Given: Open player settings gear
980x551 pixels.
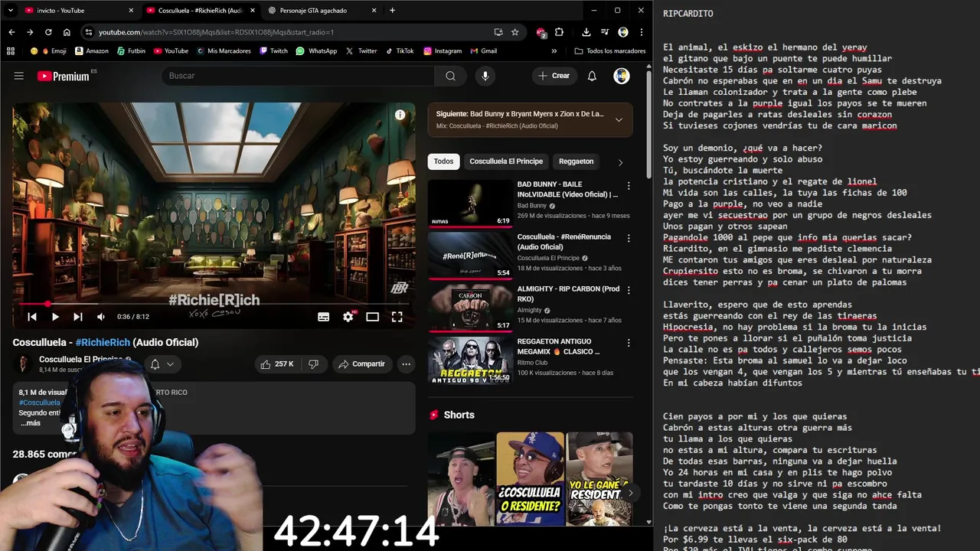Looking at the screenshot, I should (348, 317).
